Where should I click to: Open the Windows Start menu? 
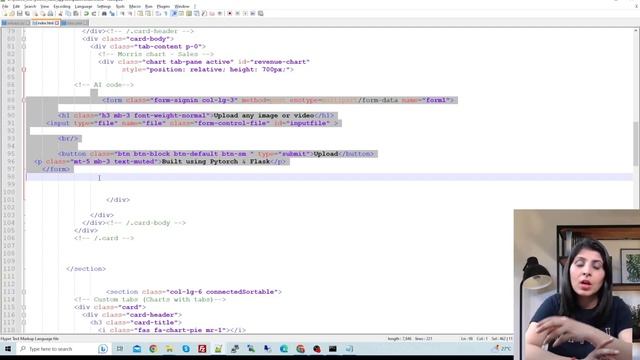7,349
